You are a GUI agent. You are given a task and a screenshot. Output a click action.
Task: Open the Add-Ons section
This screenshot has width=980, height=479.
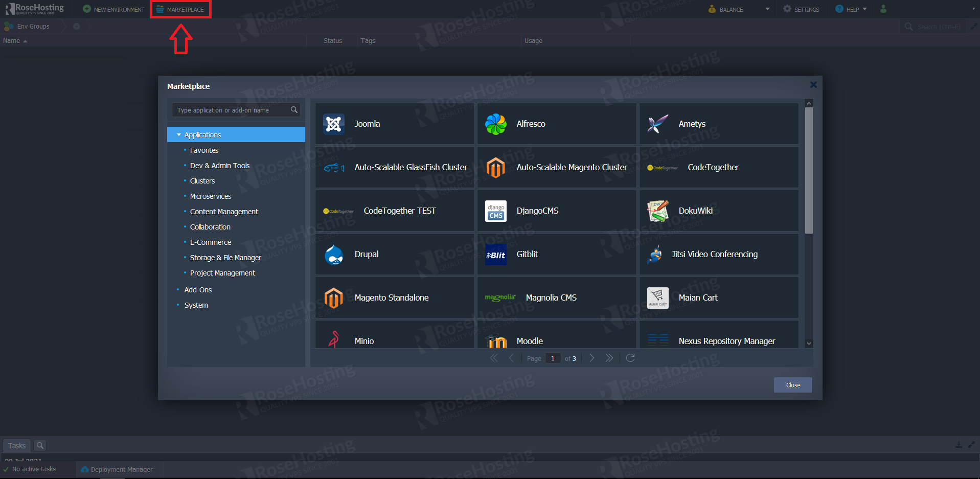click(x=198, y=290)
